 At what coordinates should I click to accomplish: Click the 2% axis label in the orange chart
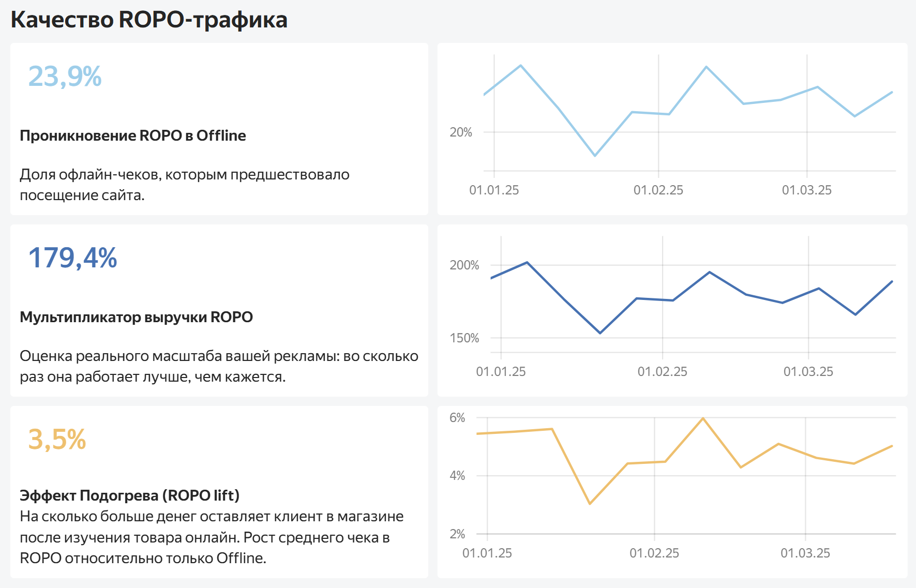[x=457, y=534]
